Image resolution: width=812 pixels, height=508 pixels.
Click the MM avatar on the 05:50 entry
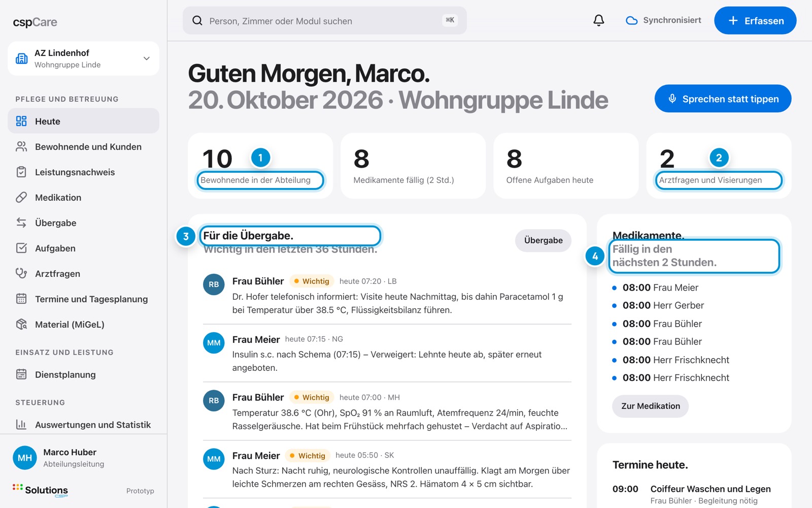(x=214, y=459)
